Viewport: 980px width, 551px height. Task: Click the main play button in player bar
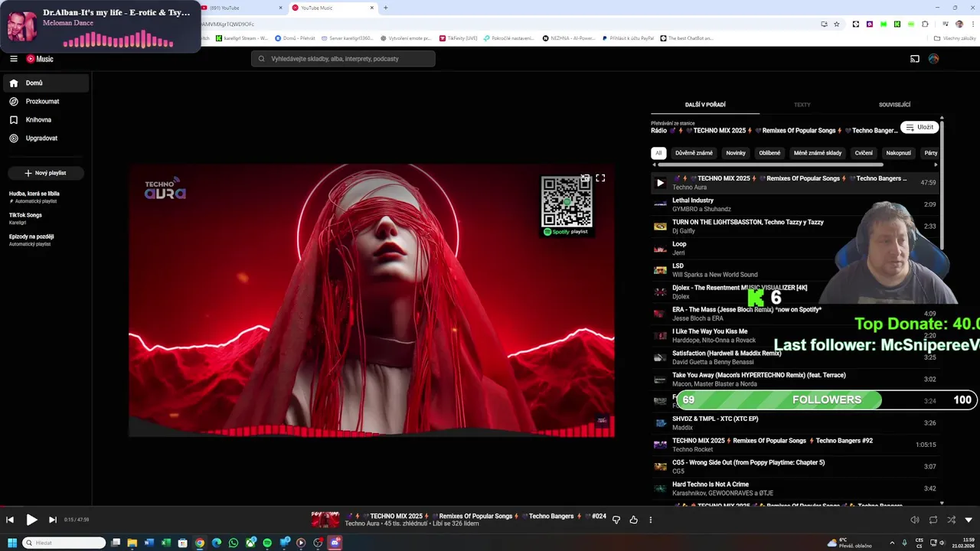(x=31, y=520)
